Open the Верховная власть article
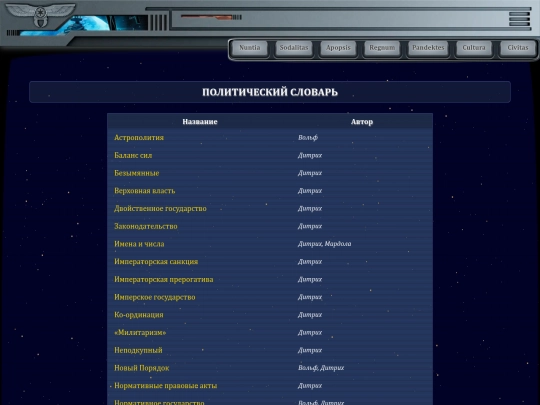This screenshot has width=540, height=405. (145, 191)
